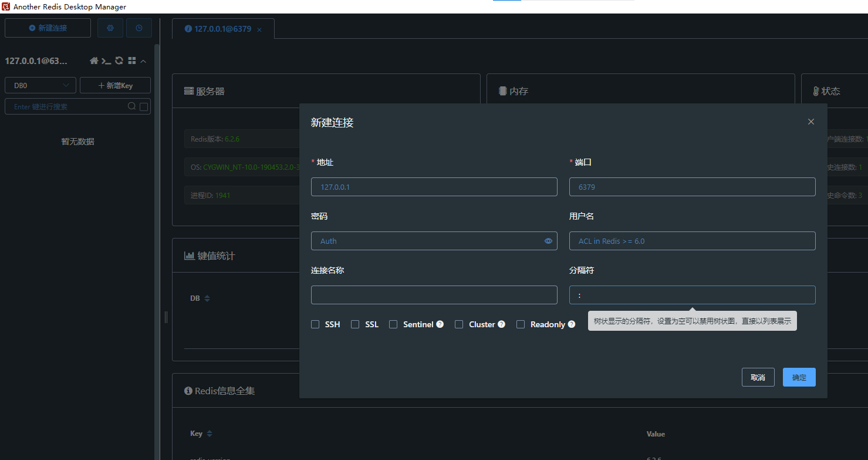
Task: Click help icon next to Readonly
Action: click(x=572, y=324)
